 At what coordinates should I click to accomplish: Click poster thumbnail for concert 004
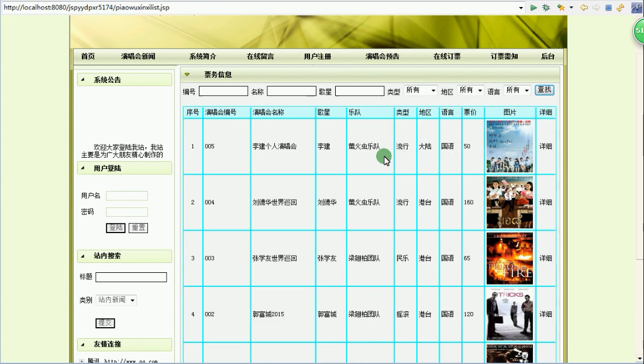509,202
